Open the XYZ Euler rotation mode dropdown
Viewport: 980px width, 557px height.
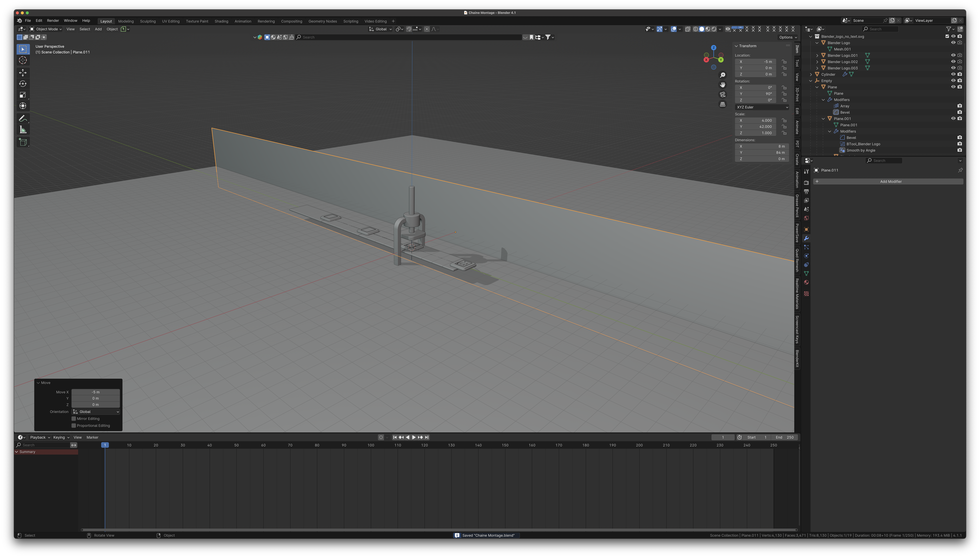pyautogui.click(x=762, y=107)
